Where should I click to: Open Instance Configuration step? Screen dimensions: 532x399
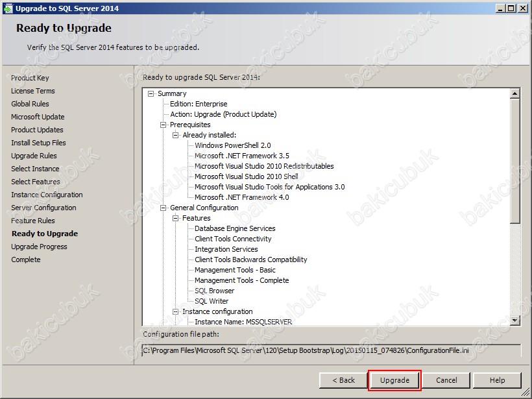[47, 195]
